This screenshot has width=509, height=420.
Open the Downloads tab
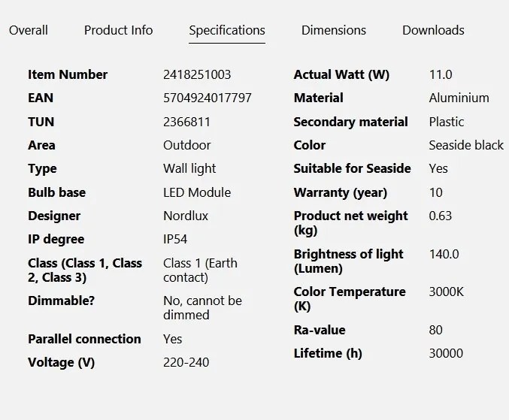433,30
